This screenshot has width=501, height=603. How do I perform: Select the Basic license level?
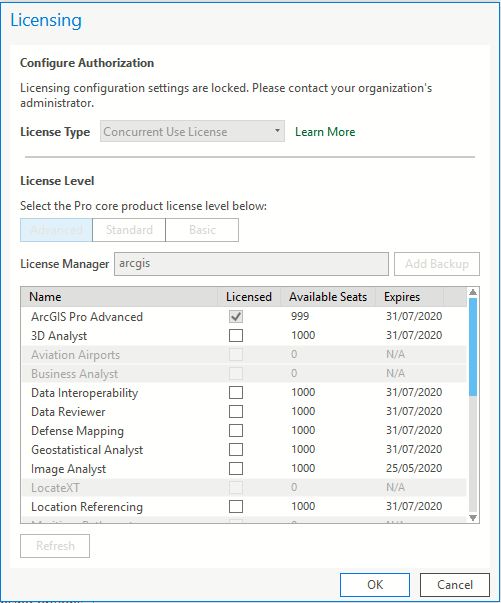(202, 230)
